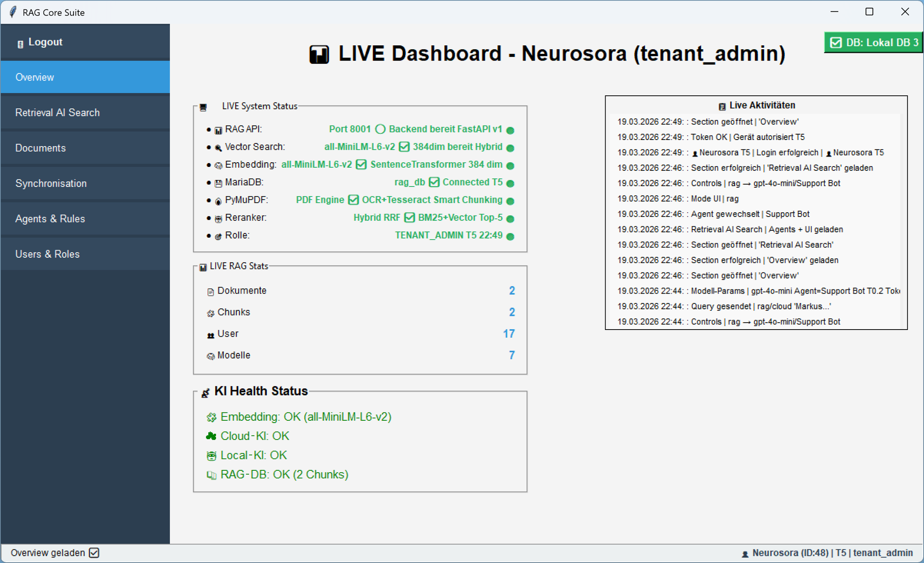Click the Local-KI robot icon
This screenshot has width=924, height=563.
coord(211,455)
